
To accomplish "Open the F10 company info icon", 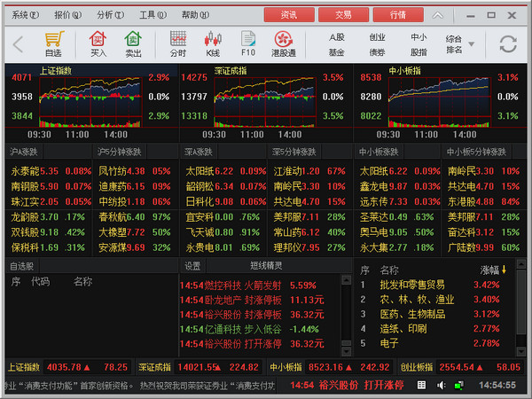I will click(x=248, y=43).
